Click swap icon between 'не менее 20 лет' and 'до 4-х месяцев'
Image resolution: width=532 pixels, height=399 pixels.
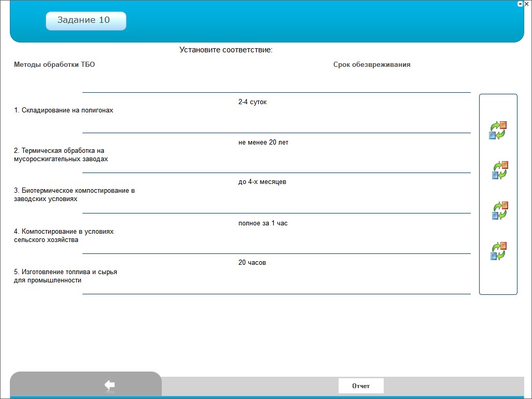[x=500, y=170]
